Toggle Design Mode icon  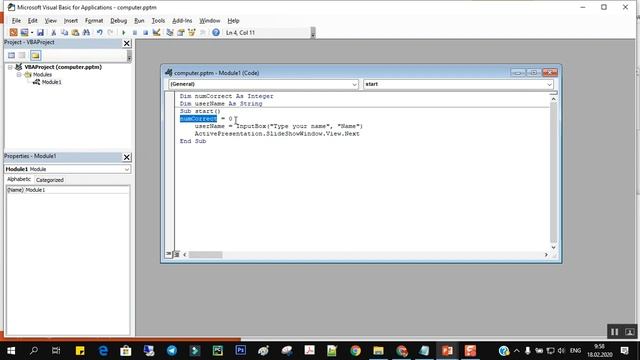point(156,32)
